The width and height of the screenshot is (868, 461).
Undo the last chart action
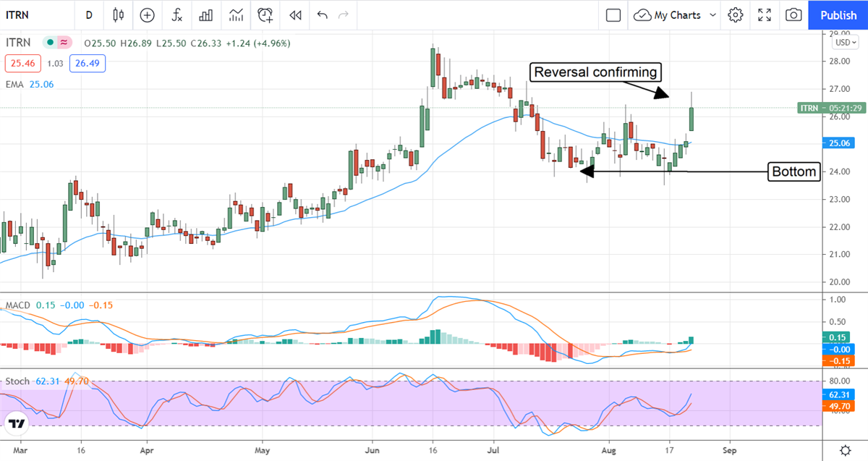(x=323, y=14)
